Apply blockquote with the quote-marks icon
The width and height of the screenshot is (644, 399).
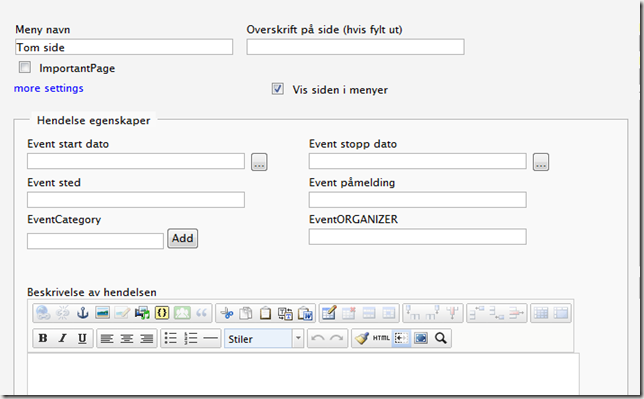point(202,313)
